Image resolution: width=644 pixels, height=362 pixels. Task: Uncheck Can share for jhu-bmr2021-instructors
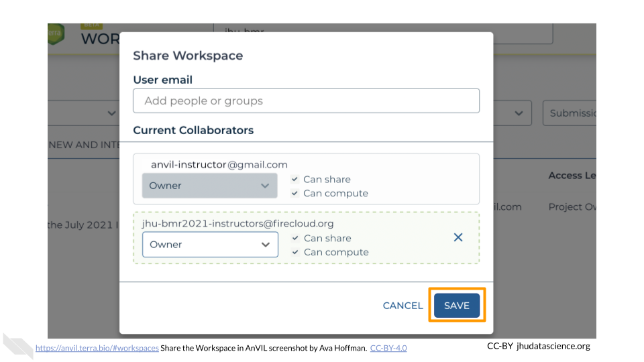[x=295, y=239]
